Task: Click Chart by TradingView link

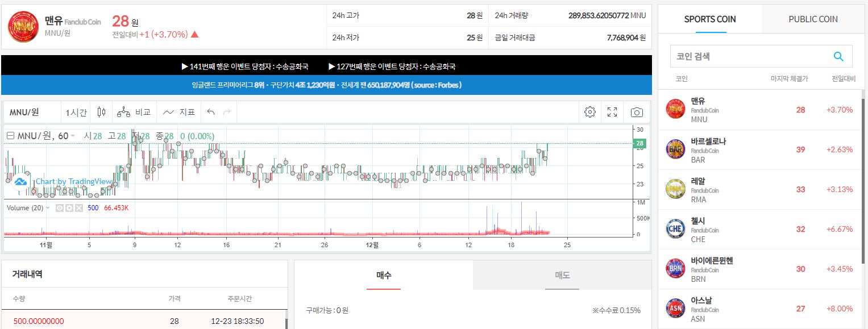Action: point(74,182)
